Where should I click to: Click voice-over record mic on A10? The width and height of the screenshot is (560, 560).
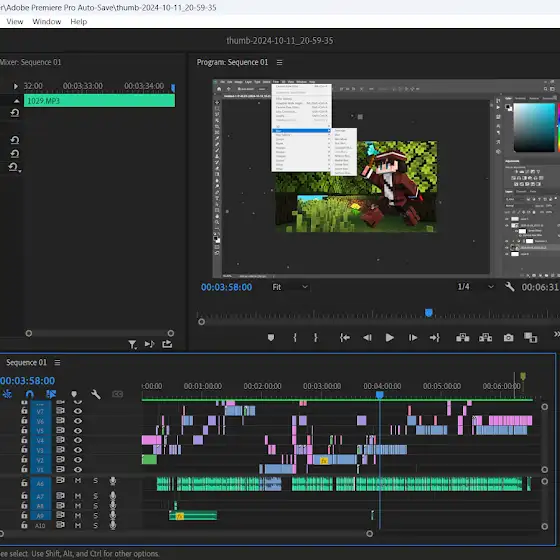coord(113,525)
